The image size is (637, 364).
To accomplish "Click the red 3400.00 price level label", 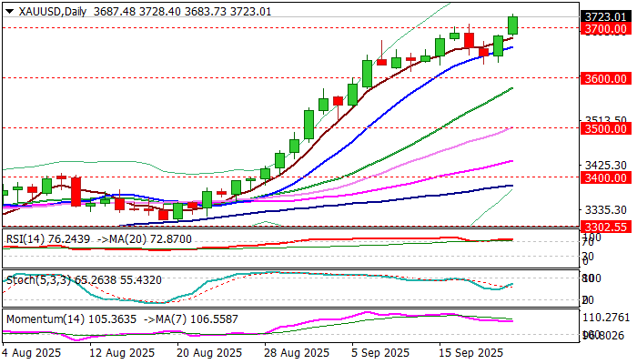I will 606,178.
